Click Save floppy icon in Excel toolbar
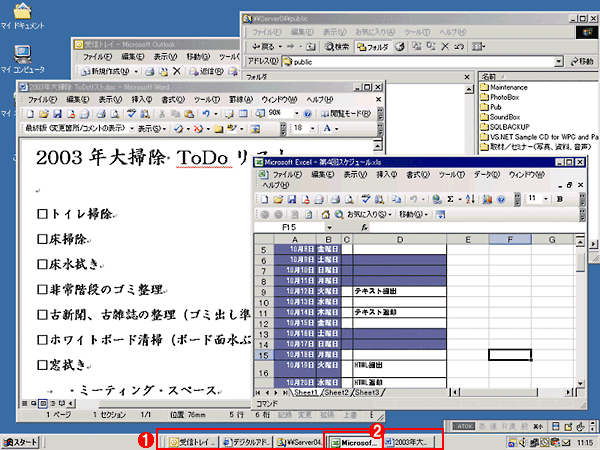 tap(292, 199)
